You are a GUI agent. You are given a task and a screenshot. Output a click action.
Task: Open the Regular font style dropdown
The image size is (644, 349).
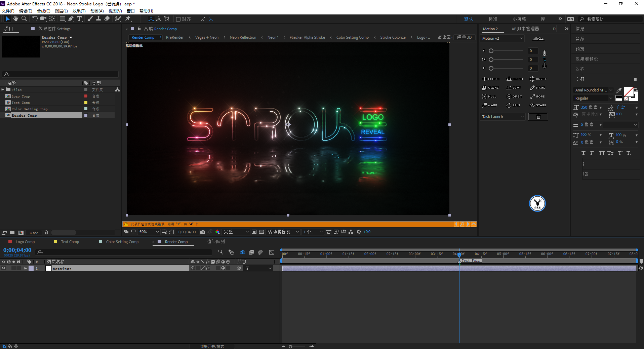[x=593, y=98]
